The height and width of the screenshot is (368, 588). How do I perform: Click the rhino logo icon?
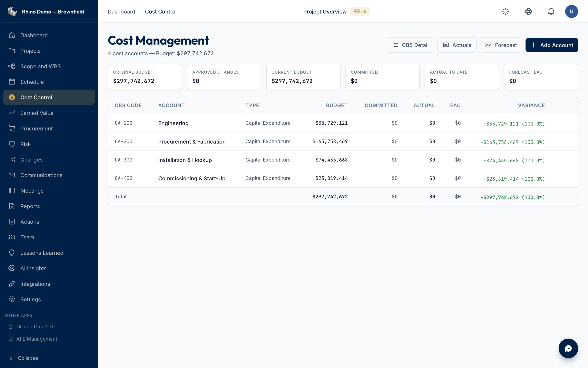pos(12,11)
